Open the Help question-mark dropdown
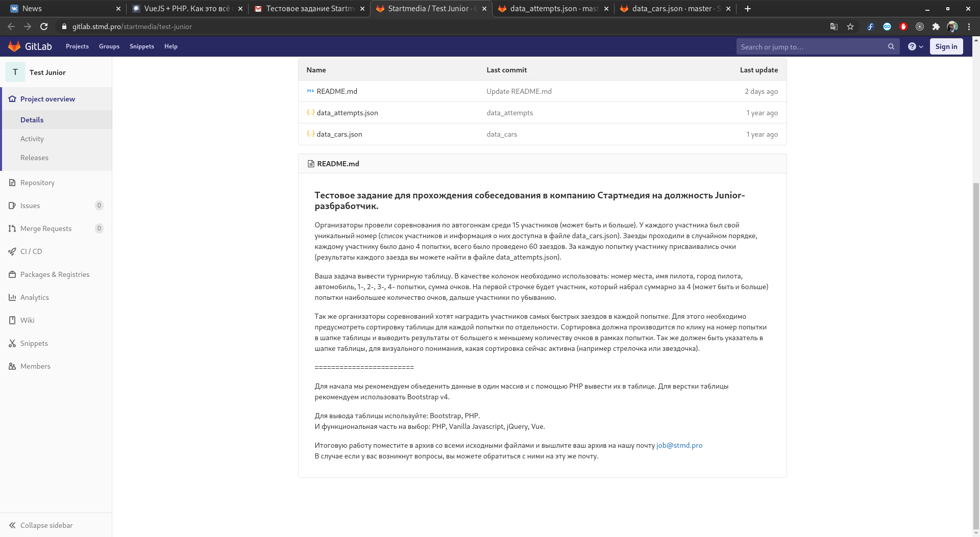This screenshot has height=537, width=980. pos(916,46)
